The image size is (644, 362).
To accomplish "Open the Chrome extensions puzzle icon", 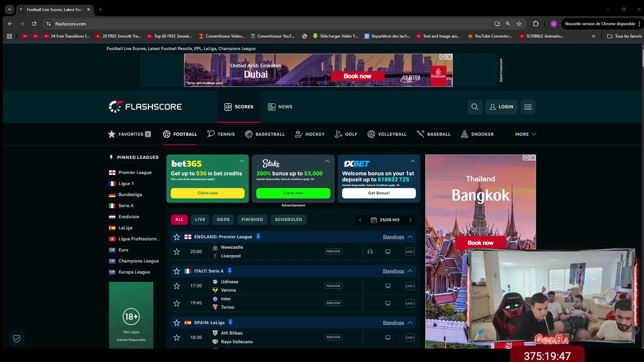I will click(x=536, y=24).
